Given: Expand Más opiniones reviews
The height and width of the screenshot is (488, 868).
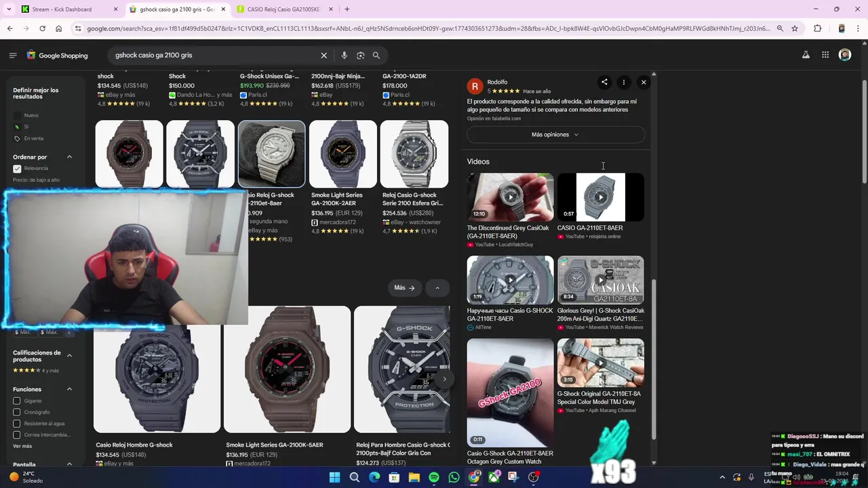Looking at the screenshot, I should [x=555, y=134].
